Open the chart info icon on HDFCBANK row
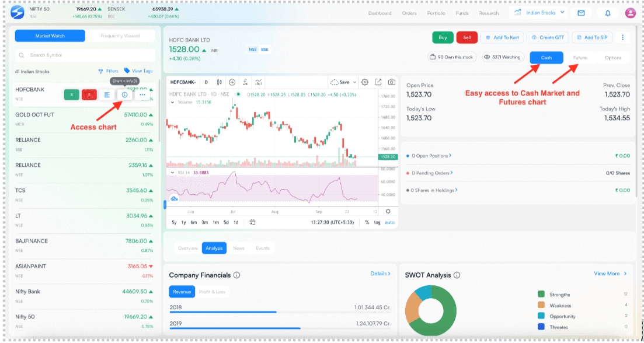Viewport: 644px width, 343px height. pos(125,94)
